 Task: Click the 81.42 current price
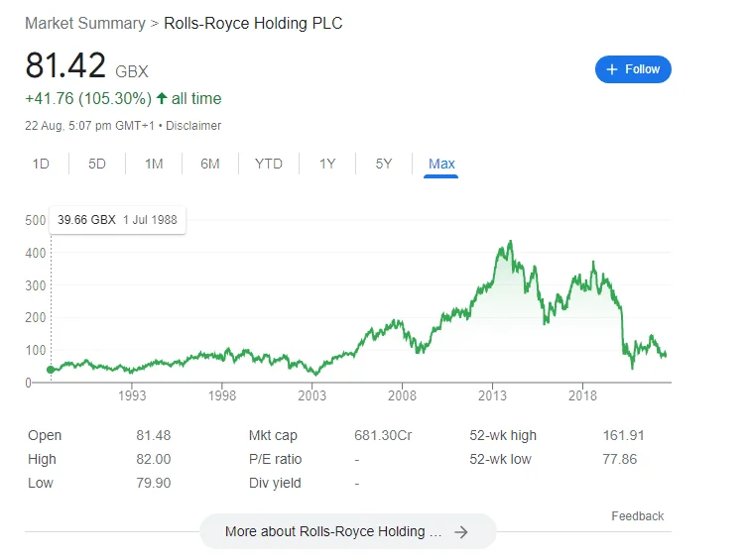coord(65,65)
